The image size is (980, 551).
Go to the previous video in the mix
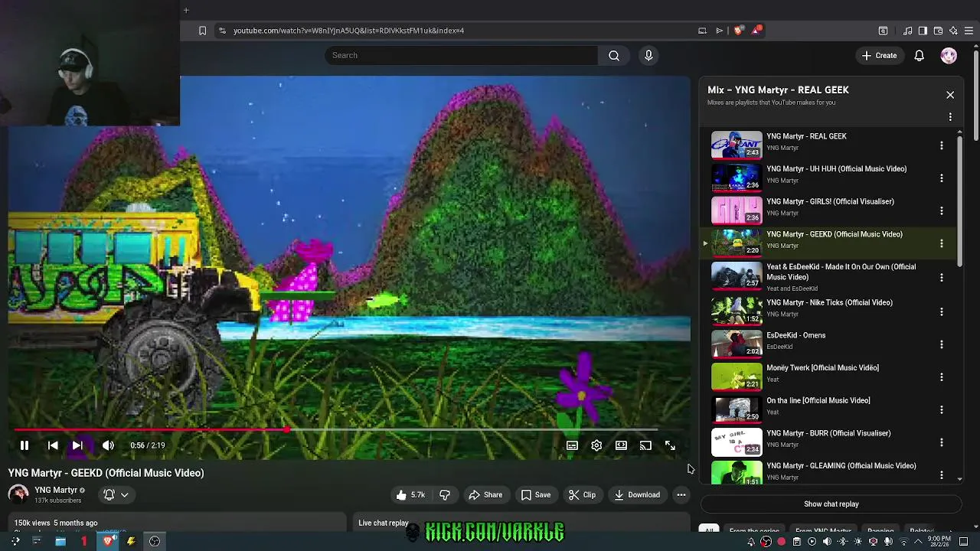coord(53,445)
